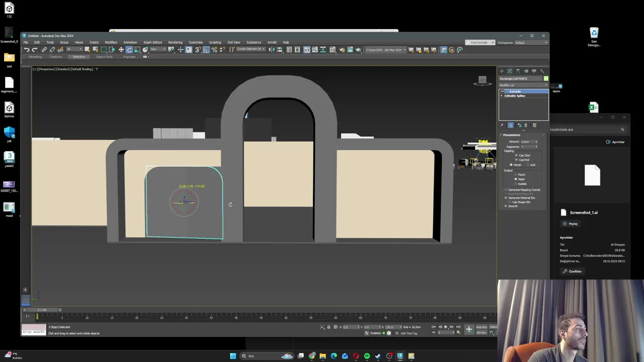The image size is (644, 362).
Task: Activate the Select and Move tool
Action: 121,49
